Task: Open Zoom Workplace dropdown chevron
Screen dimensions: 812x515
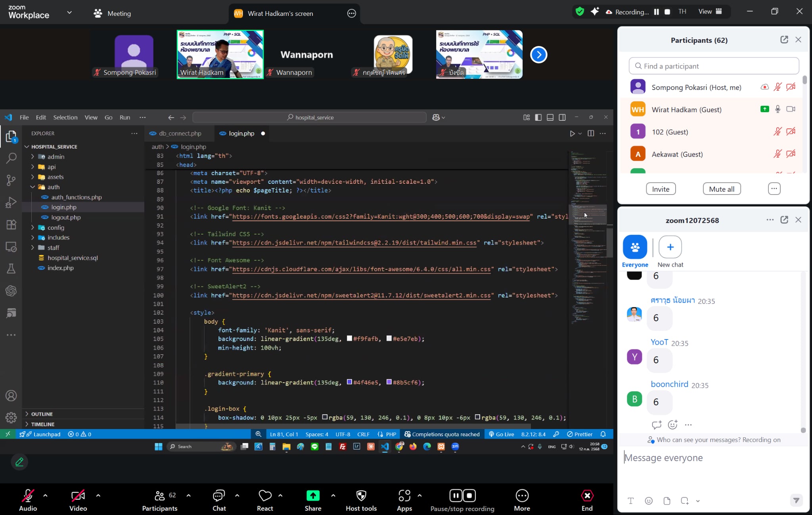Action: 69,12
